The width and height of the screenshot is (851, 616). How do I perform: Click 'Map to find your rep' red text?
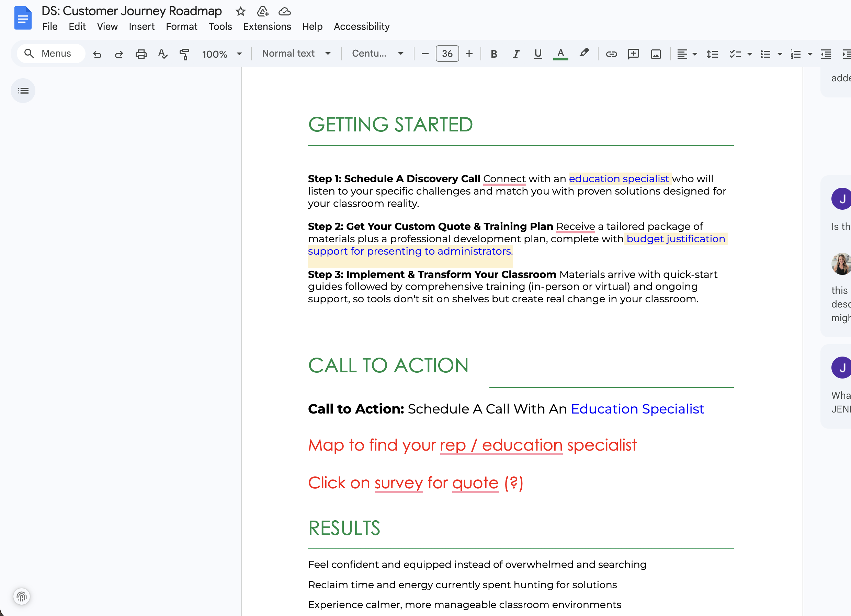click(386, 445)
